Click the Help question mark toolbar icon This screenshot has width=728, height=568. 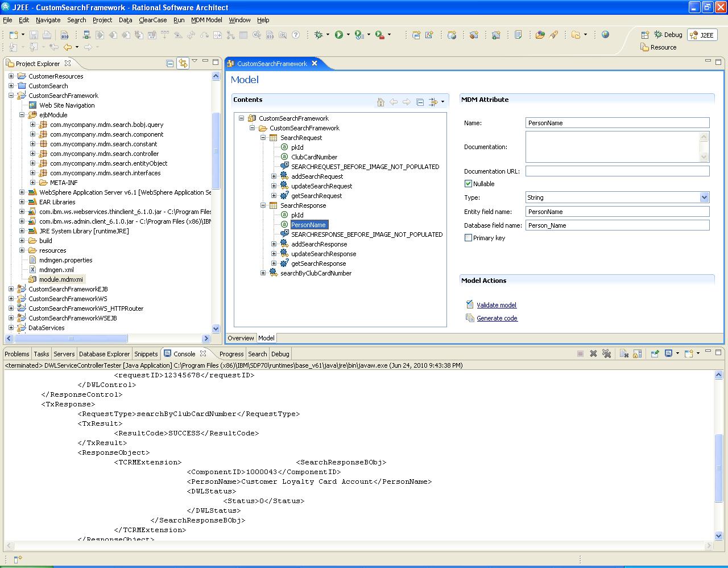pos(296,35)
